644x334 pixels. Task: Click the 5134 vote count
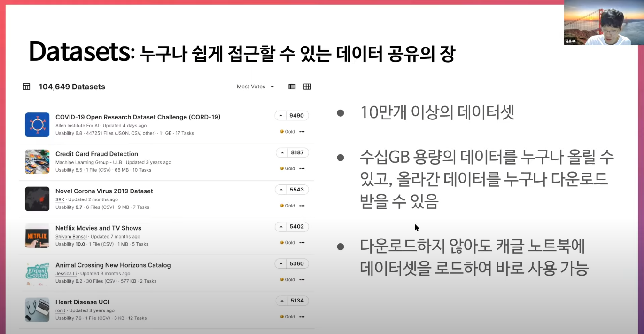(298, 301)
